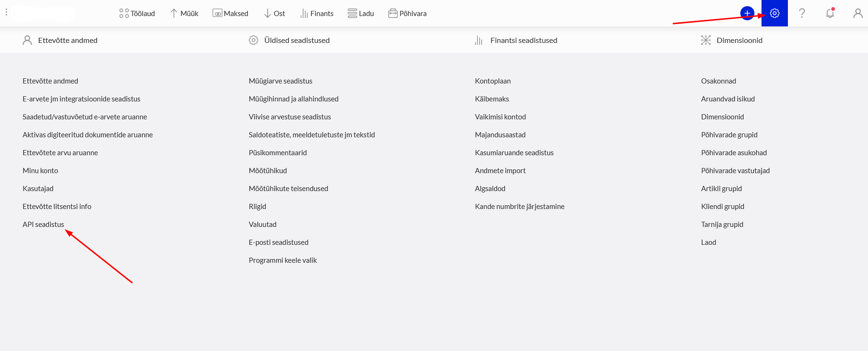Open the Ladu menu

pyautogui.click(x=361, y=13)
